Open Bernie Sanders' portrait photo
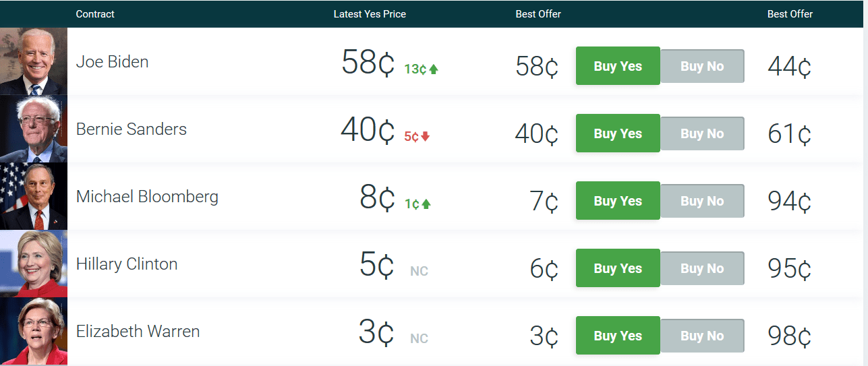The width and height of the screenshot is (868, 366). point(34,129)
